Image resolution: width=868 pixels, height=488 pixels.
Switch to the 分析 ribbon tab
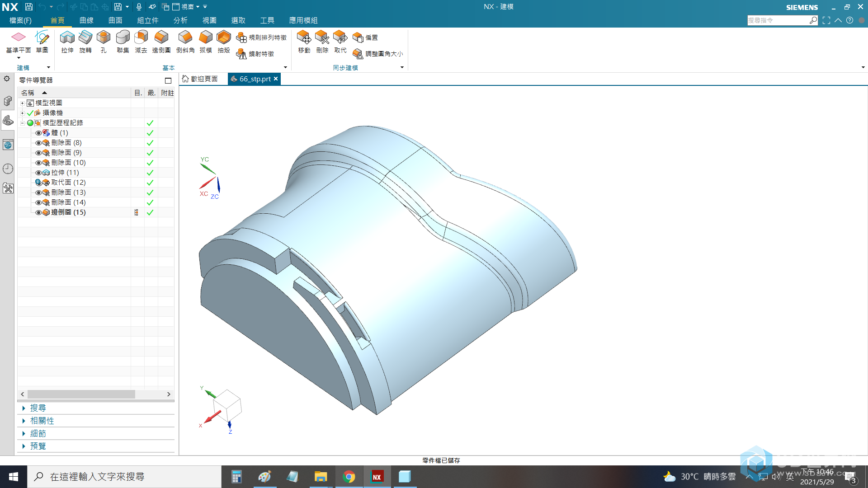[180, 20]
